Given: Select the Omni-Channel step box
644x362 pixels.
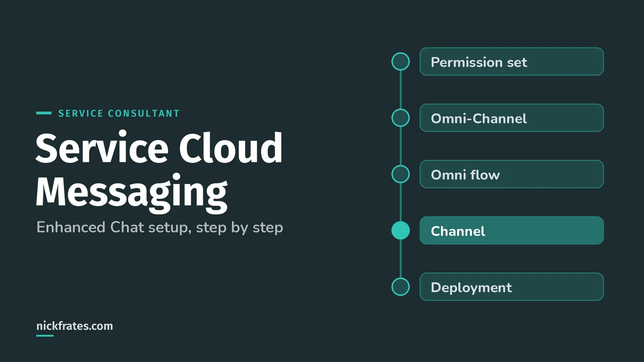Looking at the screenshot, I should click(512, 118).
